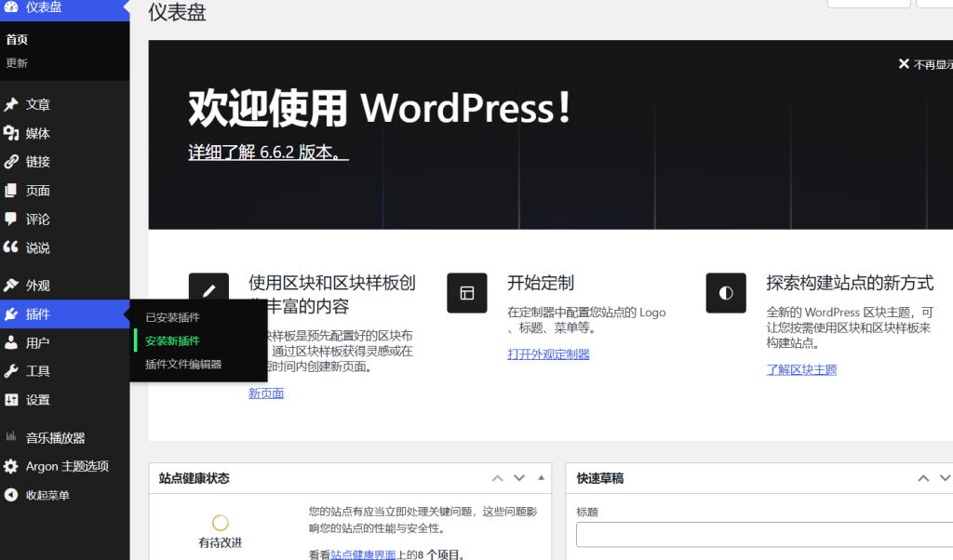Toggle the 站点健康状态 panel collapse triangle
This screenshot has width=953, height=560.
click(x=541, y=478)
